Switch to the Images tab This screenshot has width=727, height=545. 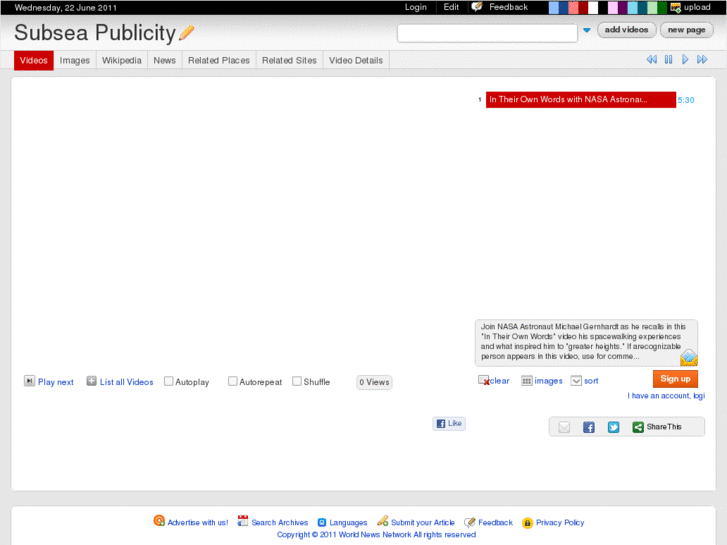point(75,60)
